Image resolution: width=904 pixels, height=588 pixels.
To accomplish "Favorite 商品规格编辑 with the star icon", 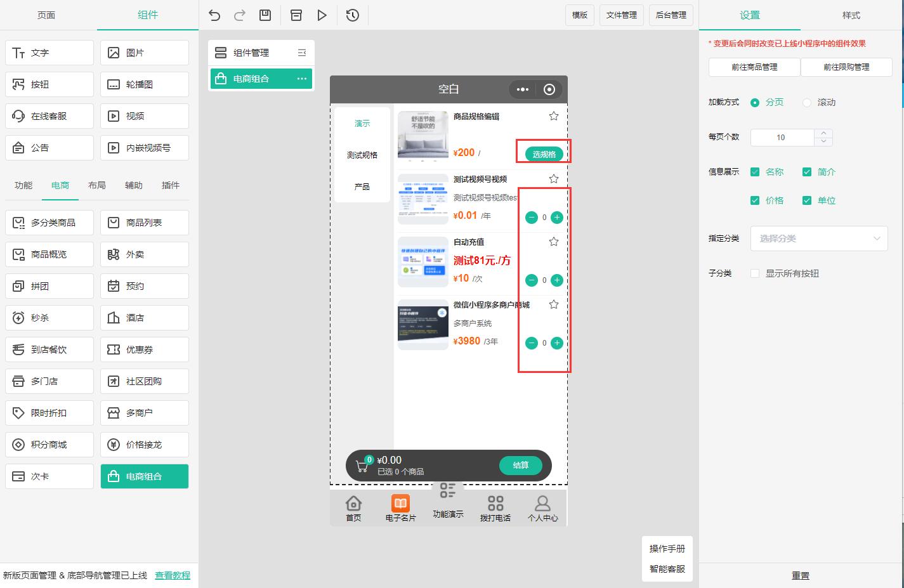I will (554, 116).
